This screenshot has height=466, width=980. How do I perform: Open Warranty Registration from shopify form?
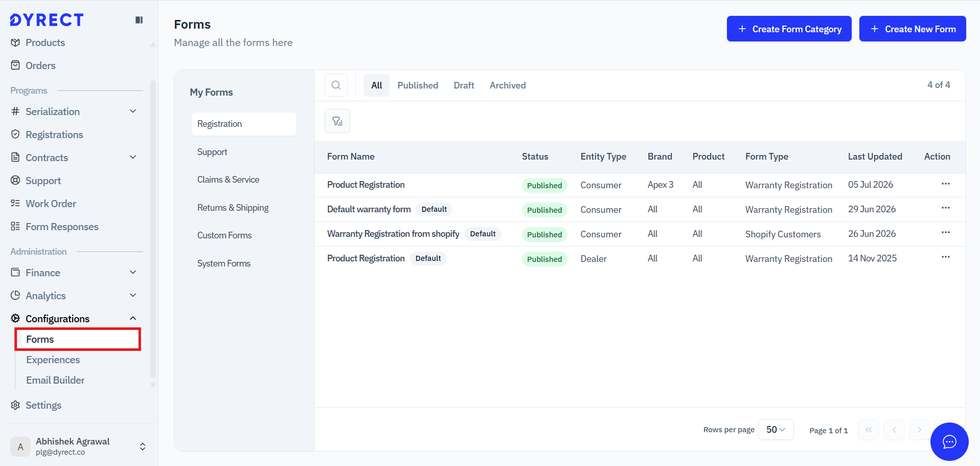(x=393, y=234)
